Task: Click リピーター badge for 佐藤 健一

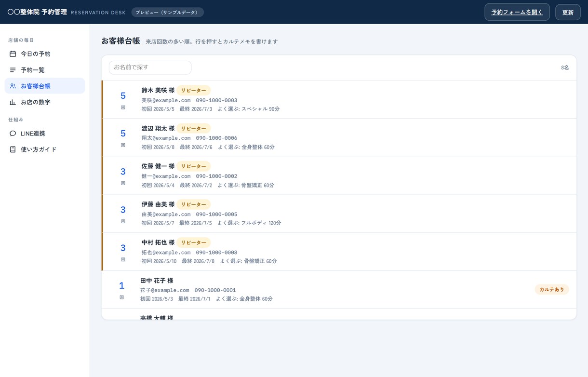Action: (194, 166)
